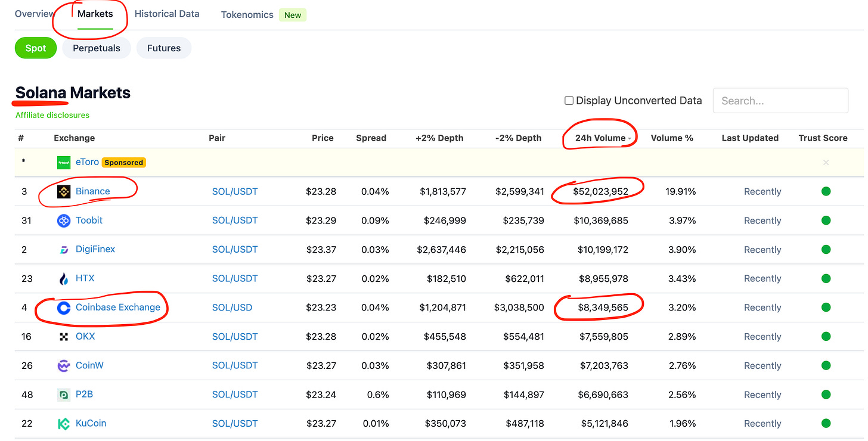The width and height of the screenshot is (868, 441).
Task: Click the $23.37 price in DigiFinex row
Action: [x=321, y=250]
